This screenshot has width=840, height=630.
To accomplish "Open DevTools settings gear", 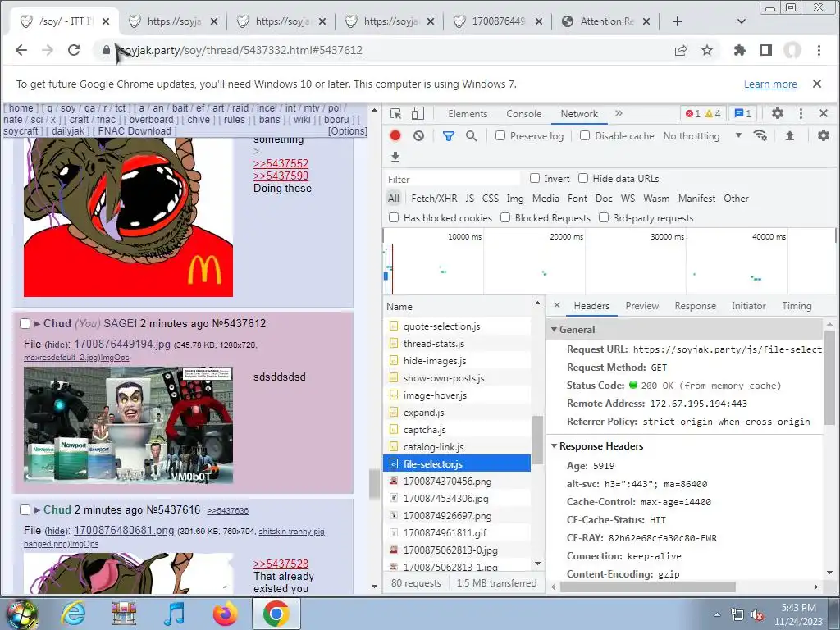I will pyautogui.click(x=778, y=113).
